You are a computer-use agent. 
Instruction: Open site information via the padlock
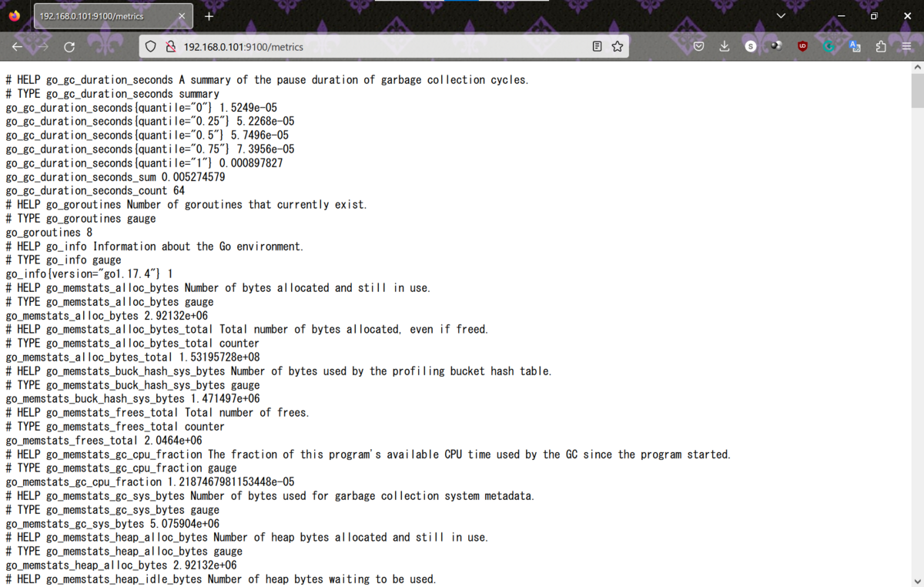point(169,46)
